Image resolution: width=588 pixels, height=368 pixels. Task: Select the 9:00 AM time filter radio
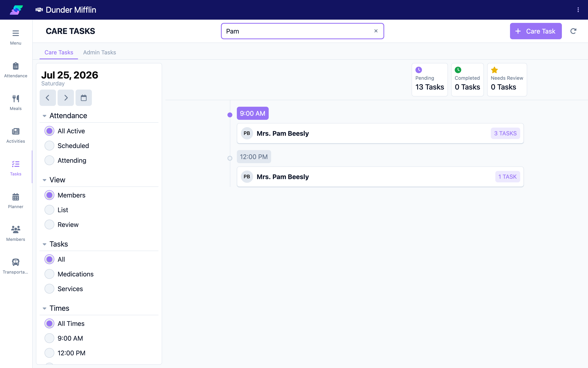pos(49,338)
